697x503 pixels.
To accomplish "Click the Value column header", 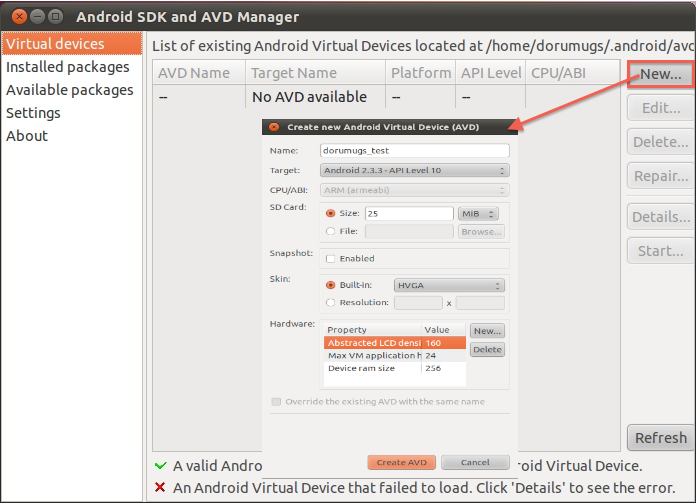I will (x=444, y=330).
